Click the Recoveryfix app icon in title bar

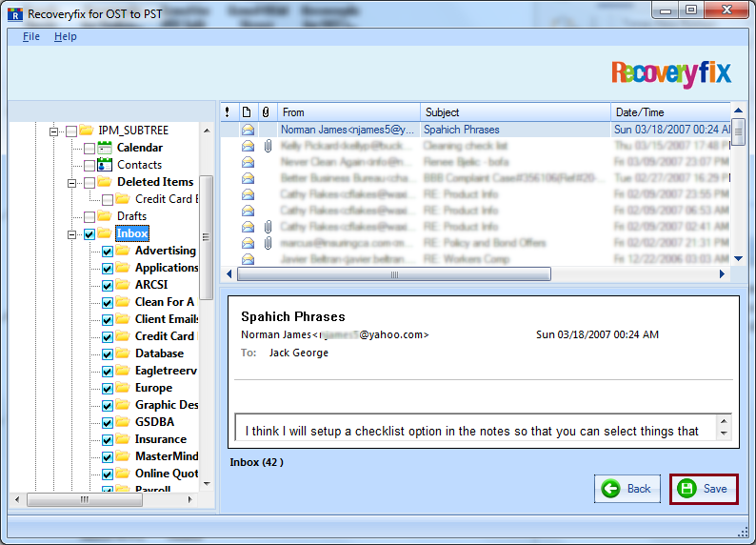[15, 14]
